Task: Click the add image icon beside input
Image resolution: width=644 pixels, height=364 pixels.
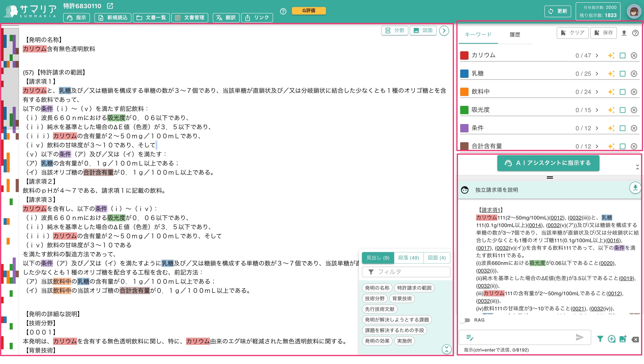Action: point(623,339)
